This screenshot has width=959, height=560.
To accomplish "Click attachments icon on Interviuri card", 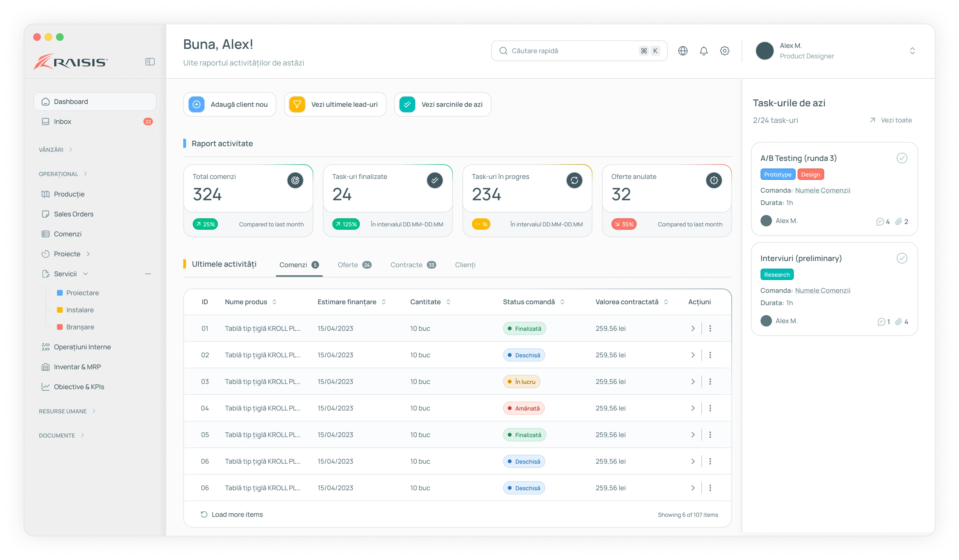I will [x=898, y=322].
